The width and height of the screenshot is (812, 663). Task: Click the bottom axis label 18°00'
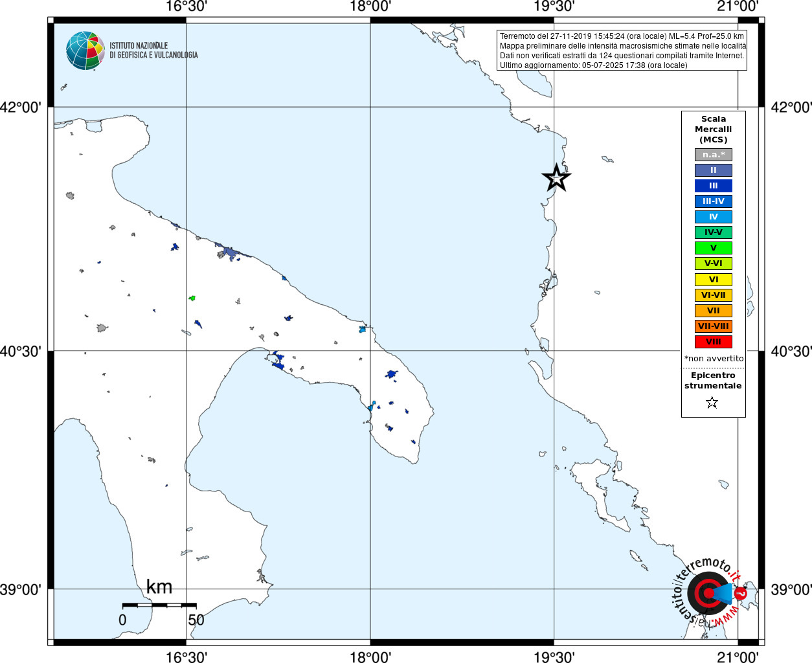370,657
